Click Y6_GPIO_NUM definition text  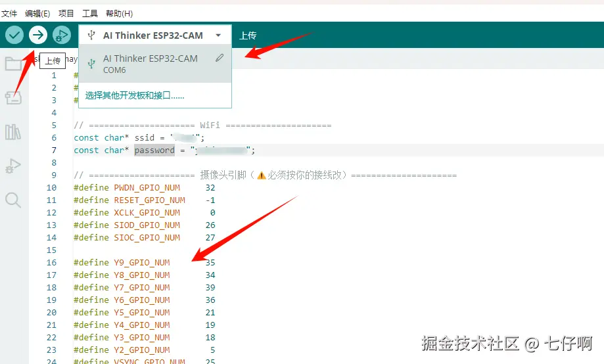pos(142,300)
